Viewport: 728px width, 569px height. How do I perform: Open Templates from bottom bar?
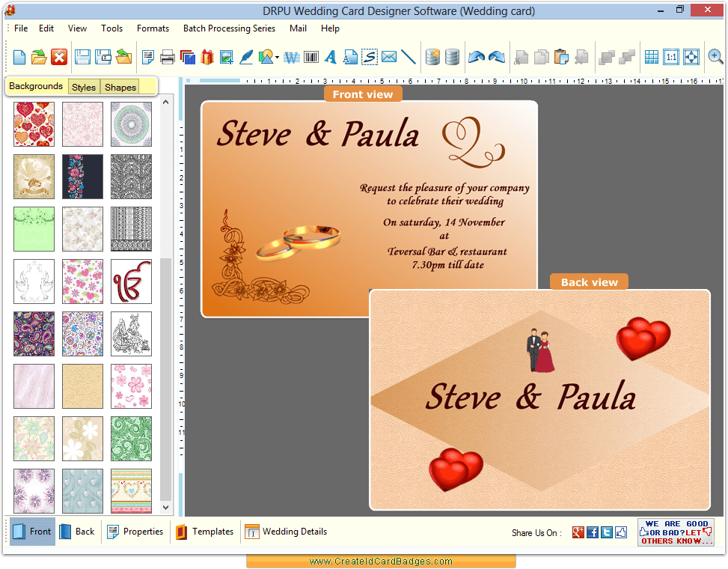[x=205, y=532]
